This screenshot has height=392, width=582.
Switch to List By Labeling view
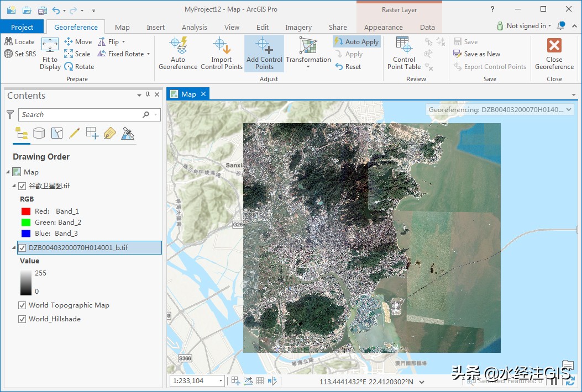110,133
